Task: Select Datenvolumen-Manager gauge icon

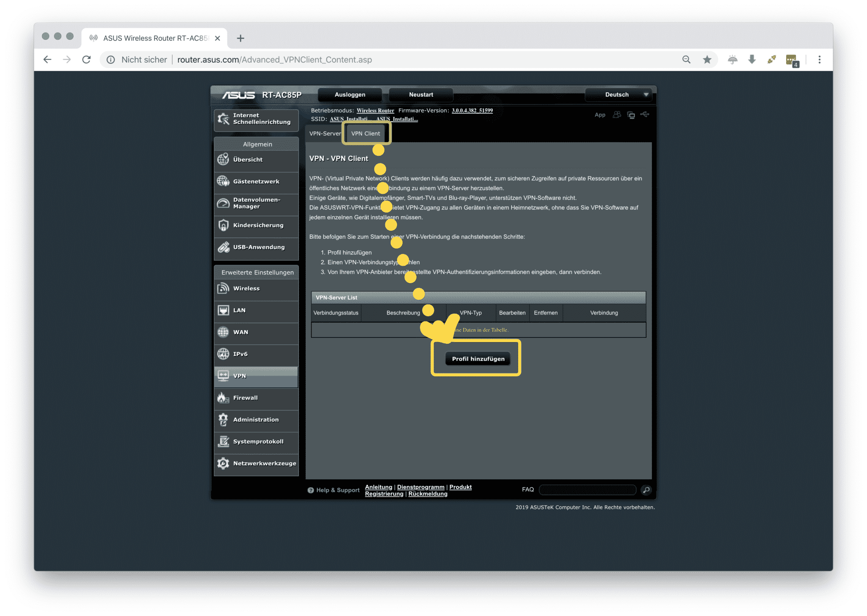Action: click(223, 203)
